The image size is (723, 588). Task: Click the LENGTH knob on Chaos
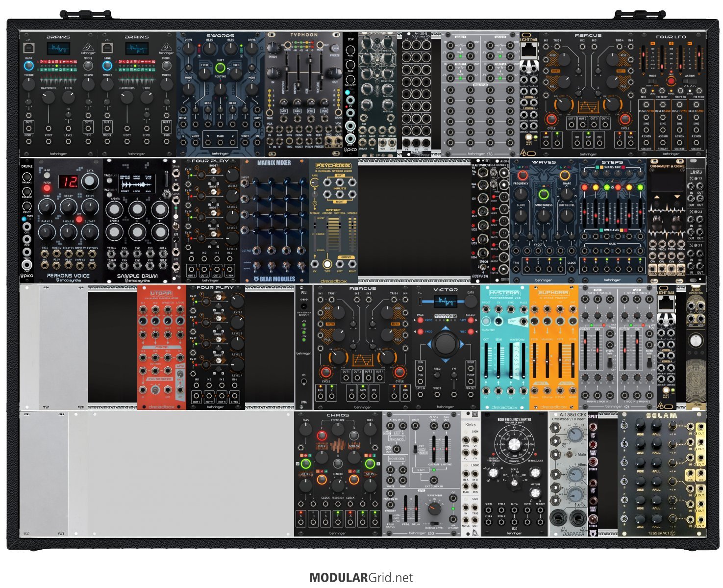[338, 485]
